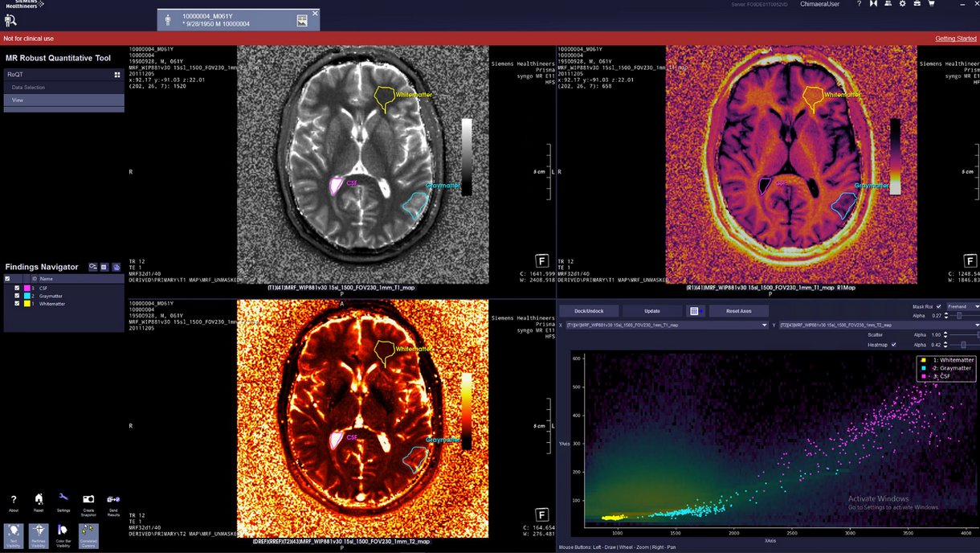Click the middle square icon in Findings Navigator header
The width and height of the screenshot is (980, 553).
[x=104, y=267]
